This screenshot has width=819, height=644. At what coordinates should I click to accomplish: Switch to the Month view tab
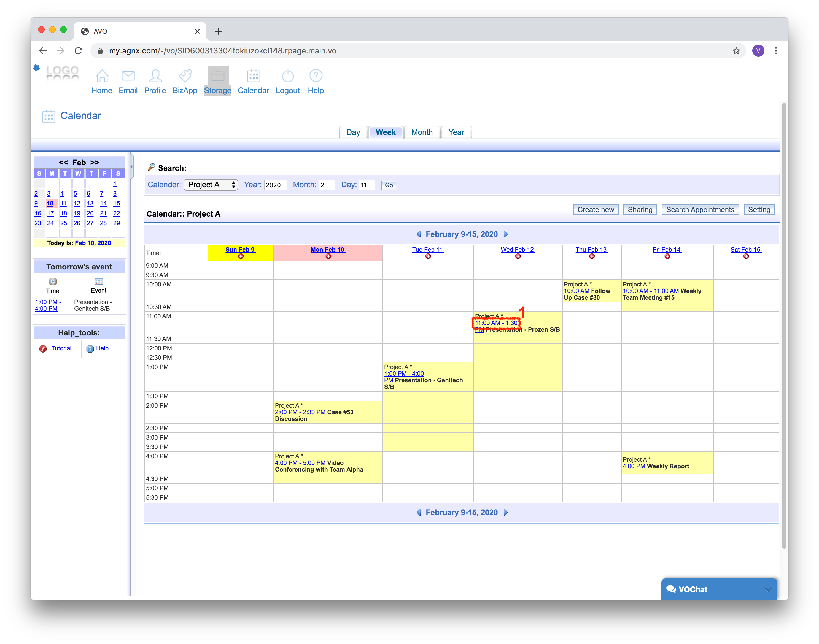tap(422, 132)
